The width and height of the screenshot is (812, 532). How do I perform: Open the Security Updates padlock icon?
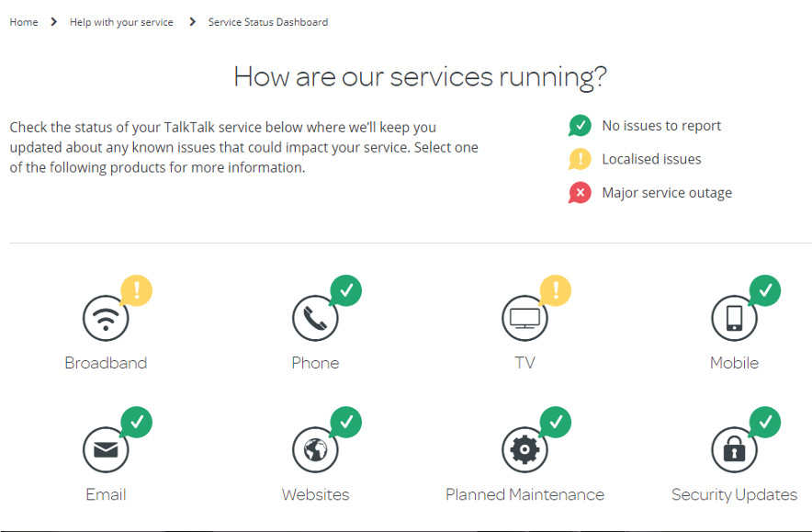click(x=734, y=449)
